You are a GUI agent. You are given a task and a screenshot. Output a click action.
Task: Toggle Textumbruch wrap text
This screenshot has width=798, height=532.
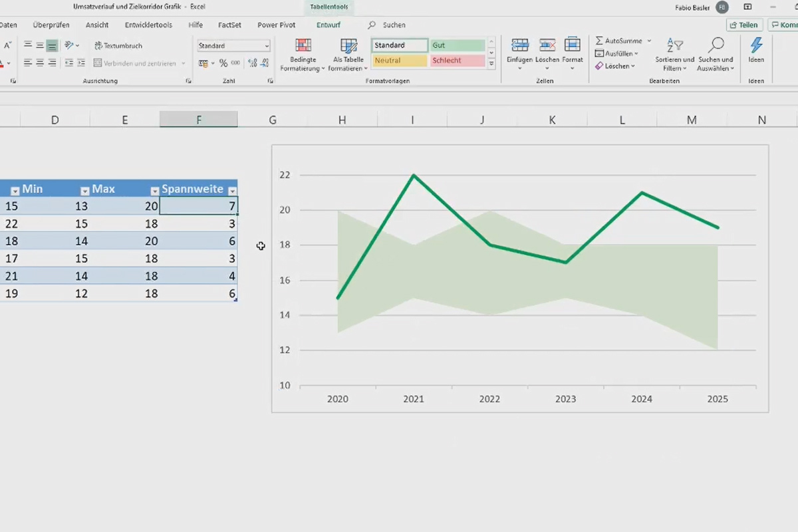click(x=118, y=46)
